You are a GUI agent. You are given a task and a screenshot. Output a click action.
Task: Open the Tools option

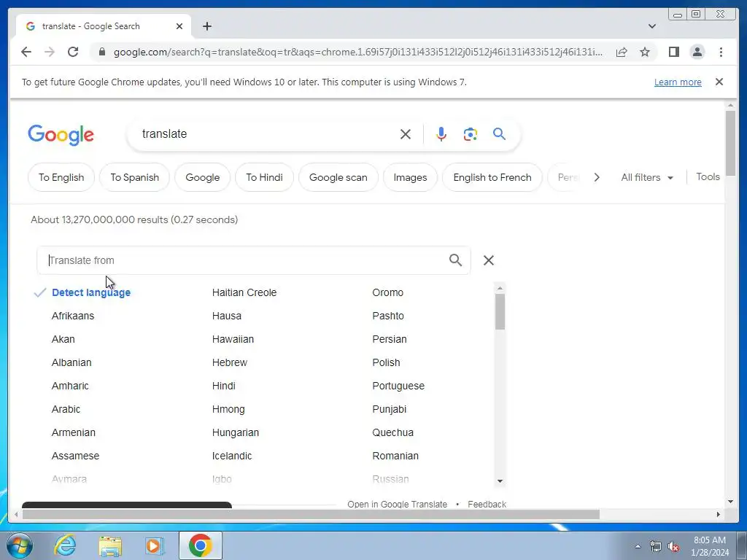click(x=708, y=176)
